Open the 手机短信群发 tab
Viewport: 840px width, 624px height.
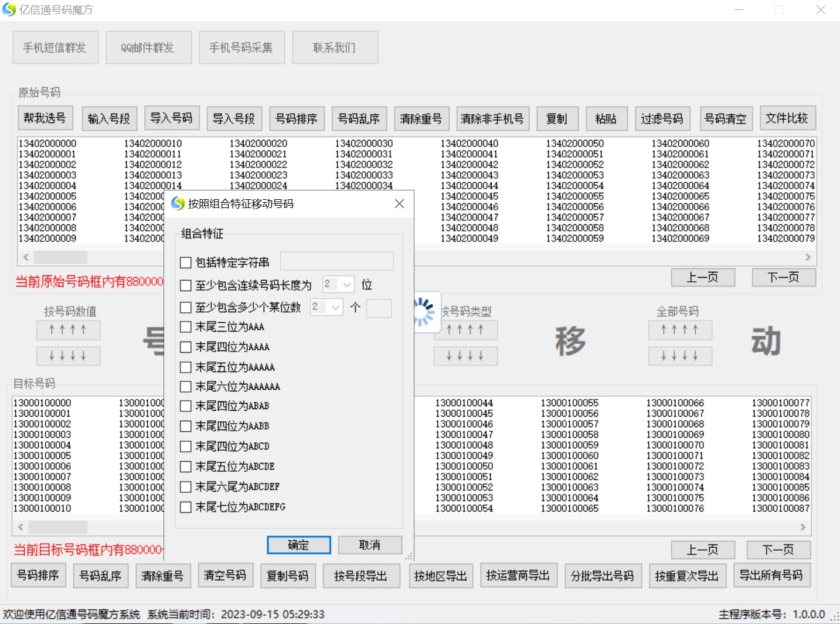click(x=55, y=47)
